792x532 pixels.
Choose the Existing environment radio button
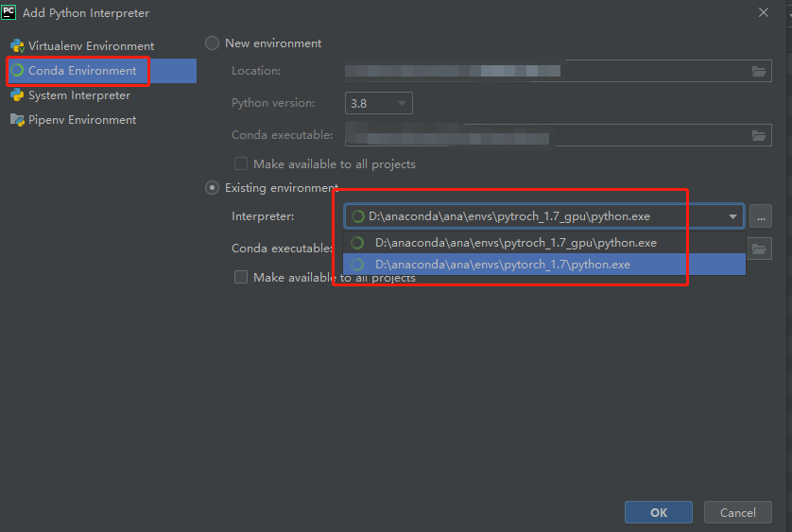pos(212,188)
